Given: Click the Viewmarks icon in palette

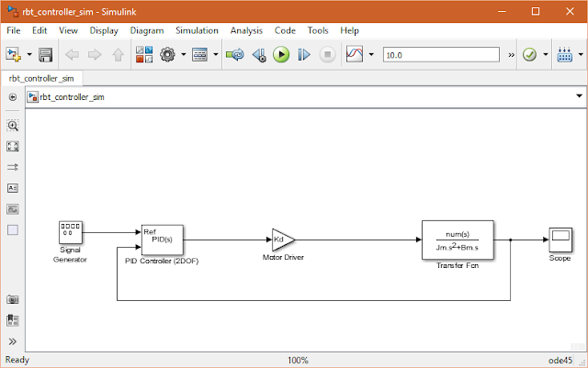Looking at the screenshot, I should [13, 320].
